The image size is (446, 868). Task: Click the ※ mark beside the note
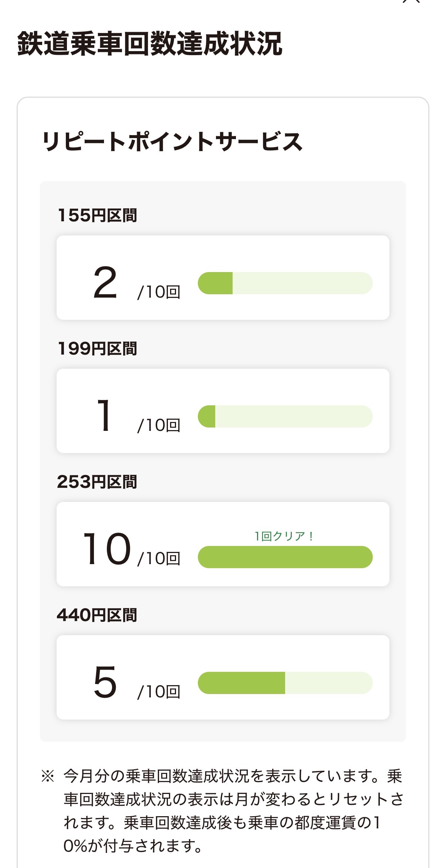(48, 776)
